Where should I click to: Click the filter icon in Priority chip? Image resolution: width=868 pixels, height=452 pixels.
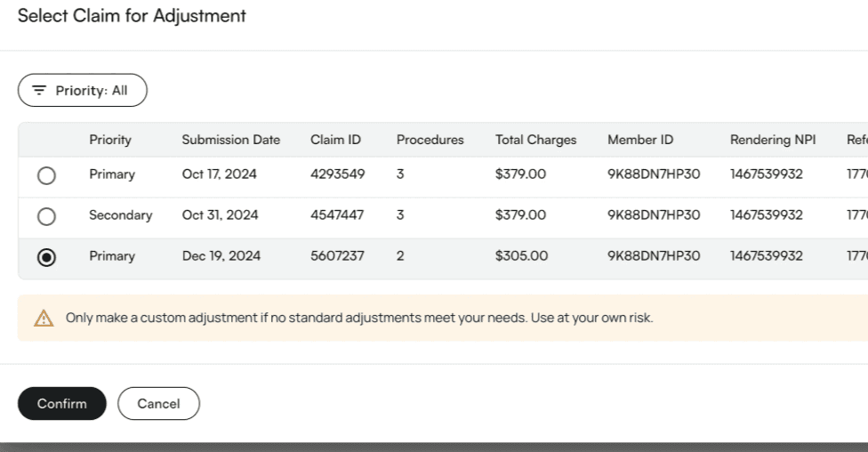point(39,91)
